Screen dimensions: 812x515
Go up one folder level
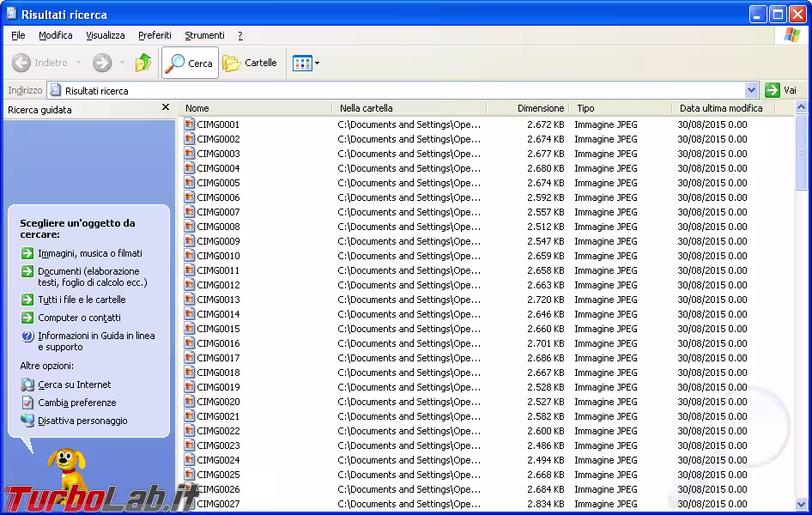point(143,63)
